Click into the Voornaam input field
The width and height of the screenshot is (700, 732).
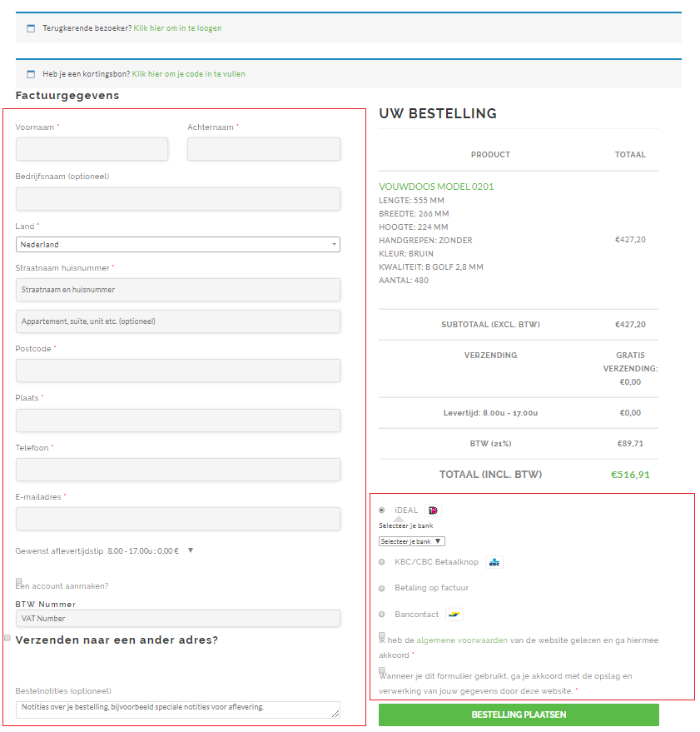pyautogui.click(x=92, y=149)
